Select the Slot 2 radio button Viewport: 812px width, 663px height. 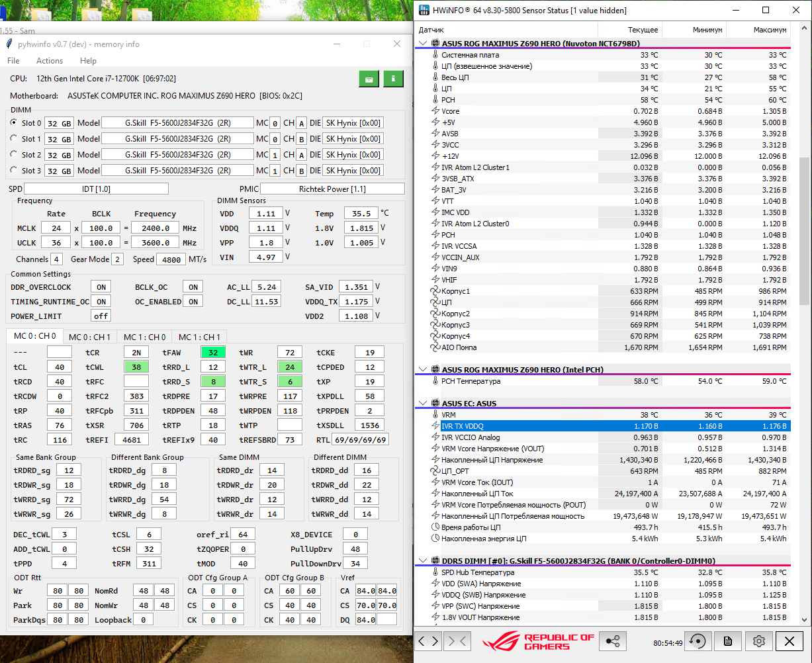[x=14, y=154]
